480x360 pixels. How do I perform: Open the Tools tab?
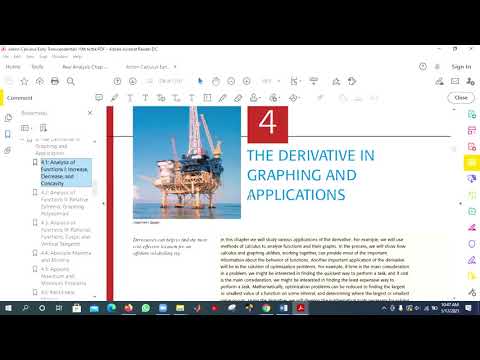pos(37,67)
